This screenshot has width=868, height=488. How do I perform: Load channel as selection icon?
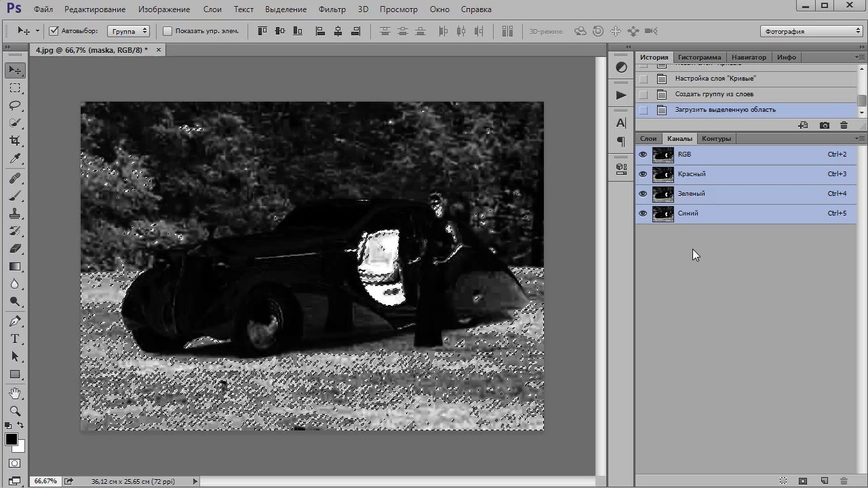coord(783,481)
